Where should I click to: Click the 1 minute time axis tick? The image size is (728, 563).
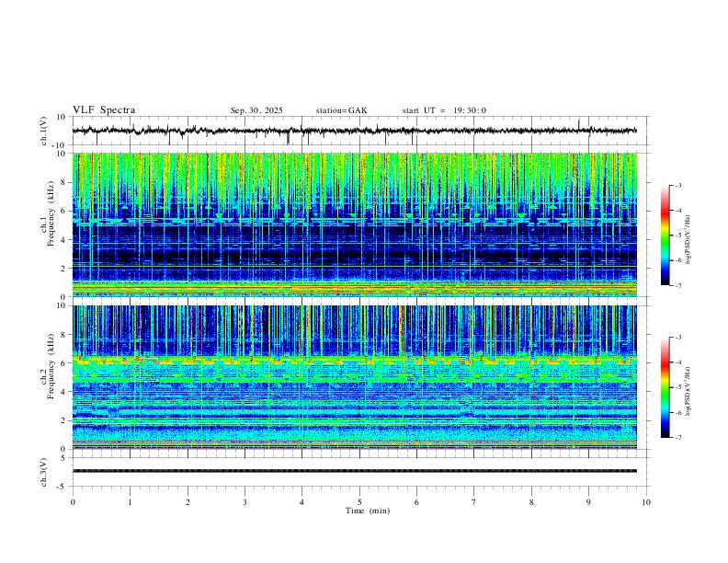point(130,502)
